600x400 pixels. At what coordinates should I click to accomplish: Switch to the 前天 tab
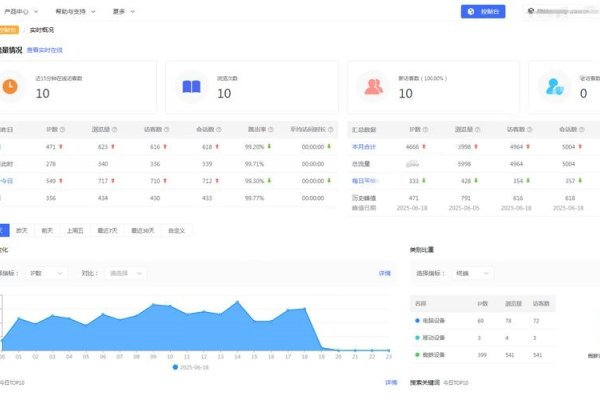[x=47, y=230]
